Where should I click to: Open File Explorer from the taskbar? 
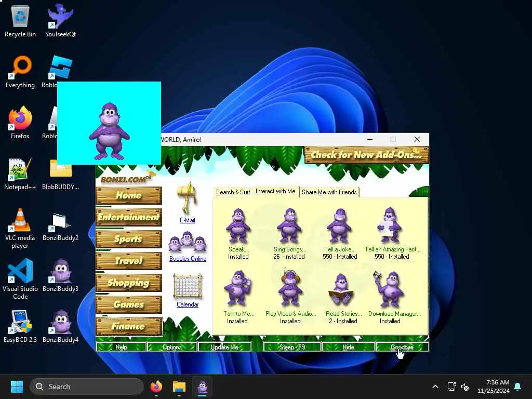point(179,387)
